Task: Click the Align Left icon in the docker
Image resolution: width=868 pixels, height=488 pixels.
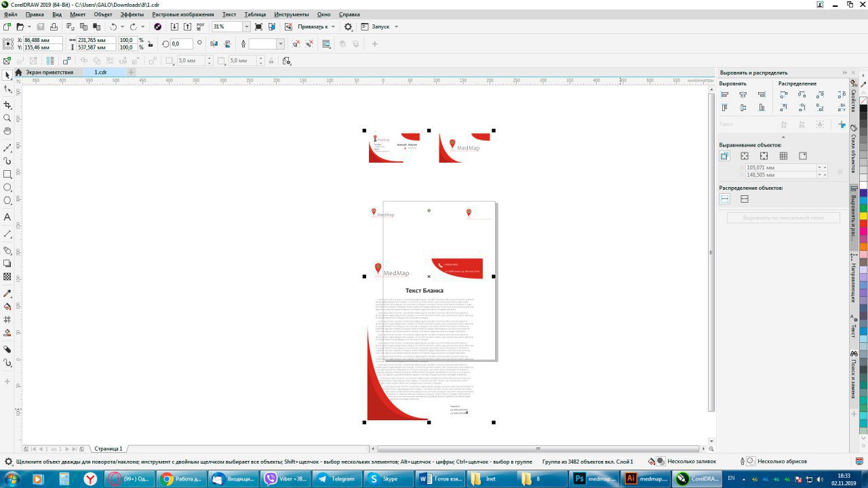Action: pyautogui.click(x=724, y=95)
